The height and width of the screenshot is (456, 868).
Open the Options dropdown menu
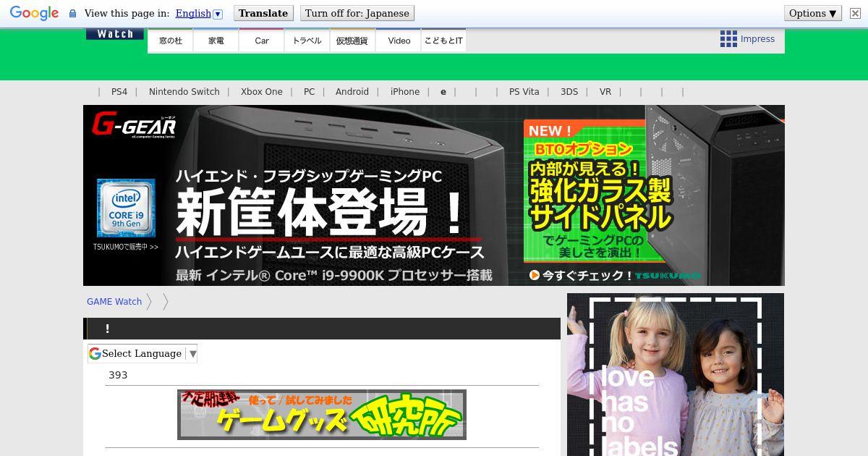point(813,13)
